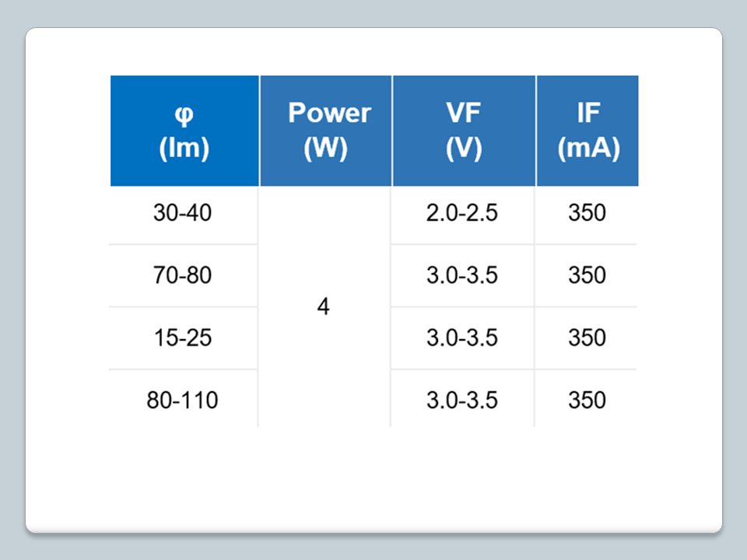Image resolution: width=747 pixels, height=560 pixels.
Task: Click the VF value in the 15-25 row
Action: (462, 338)
